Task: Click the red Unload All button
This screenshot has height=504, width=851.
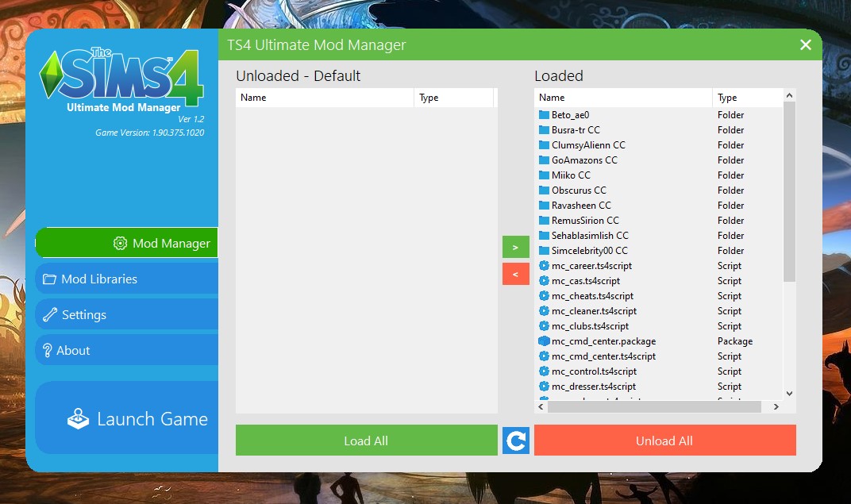Action: (x=665, y=441)
